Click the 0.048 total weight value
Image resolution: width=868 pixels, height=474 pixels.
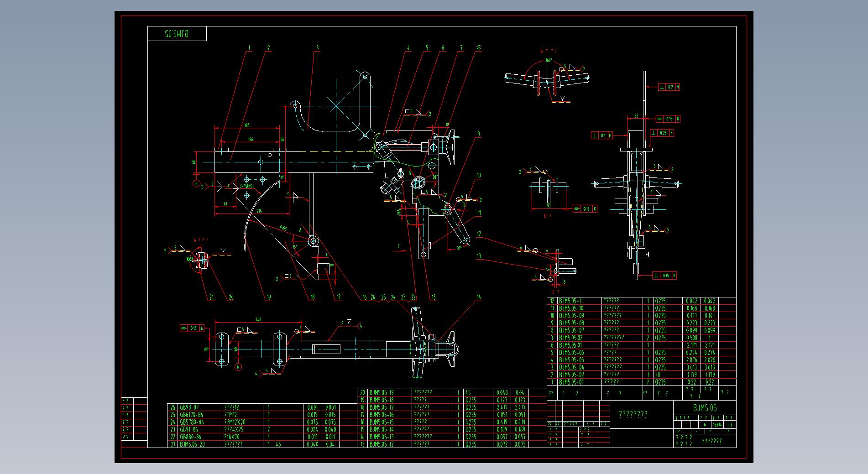(330, 429)
